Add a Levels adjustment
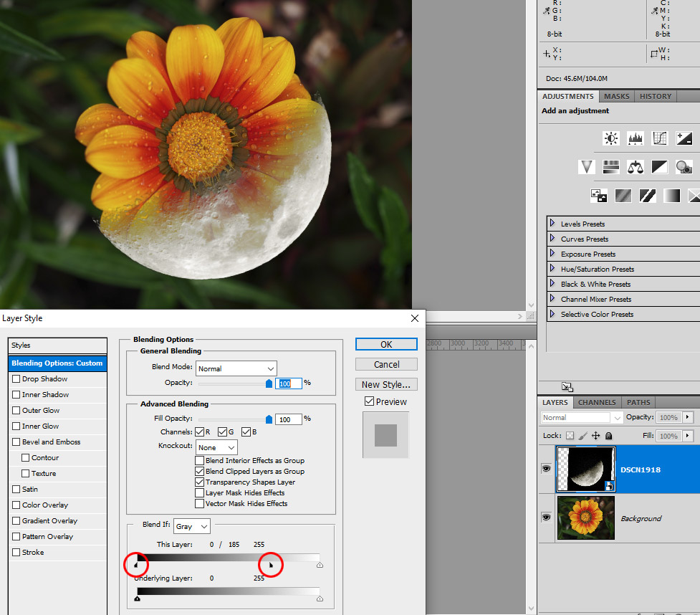The width and height of the screenshot is (700, 615). pos(636,138)
